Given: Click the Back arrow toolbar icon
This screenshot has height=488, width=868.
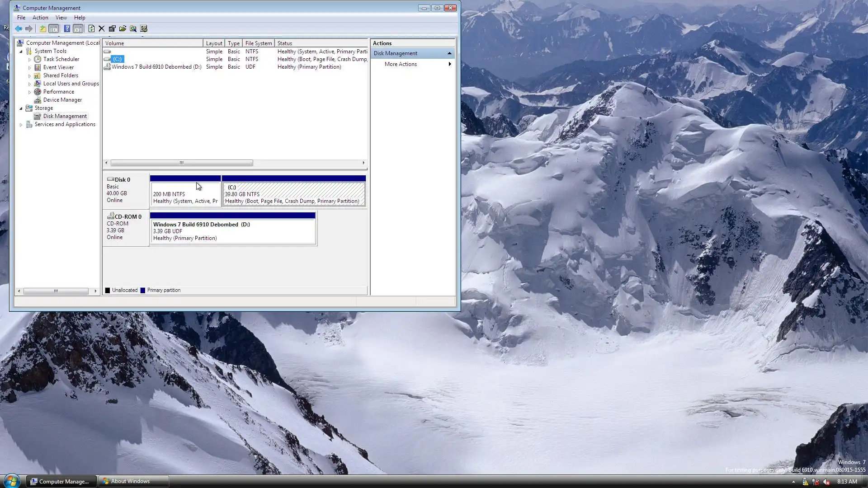Looking at the screenshot, I should [x=19, y=28].
